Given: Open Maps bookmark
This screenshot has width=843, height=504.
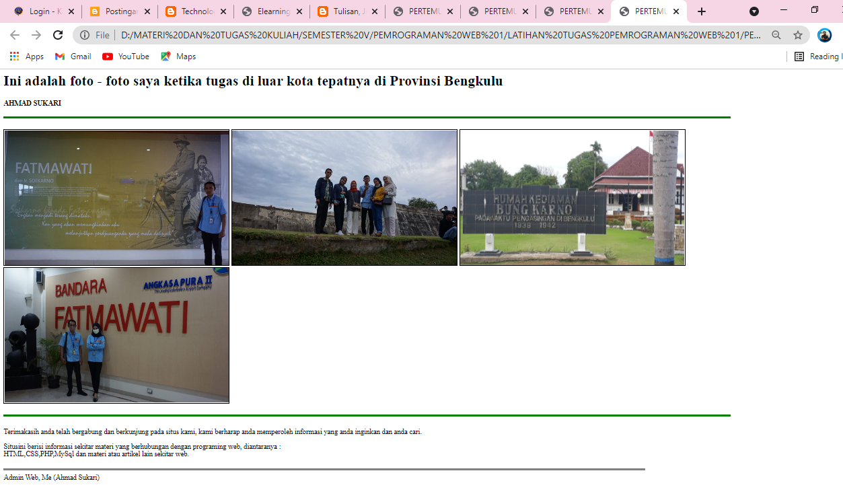Looking at the screenshot, I should pyautogui.click(x=178, y=57).
